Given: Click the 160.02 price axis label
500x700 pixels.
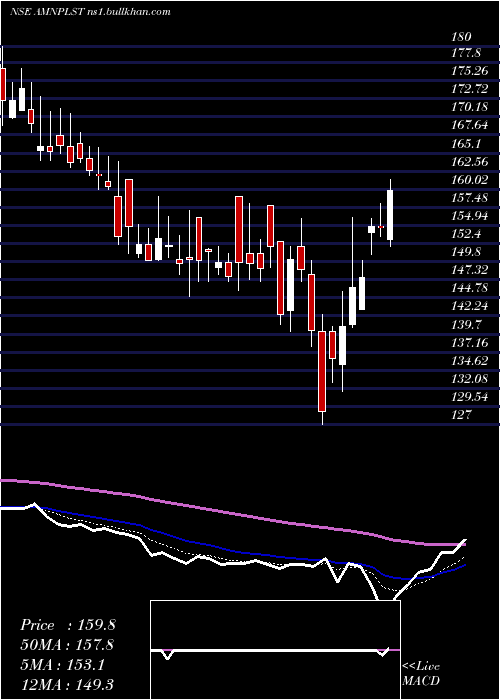Looking at the screenshot, I should tap(470, 180).
